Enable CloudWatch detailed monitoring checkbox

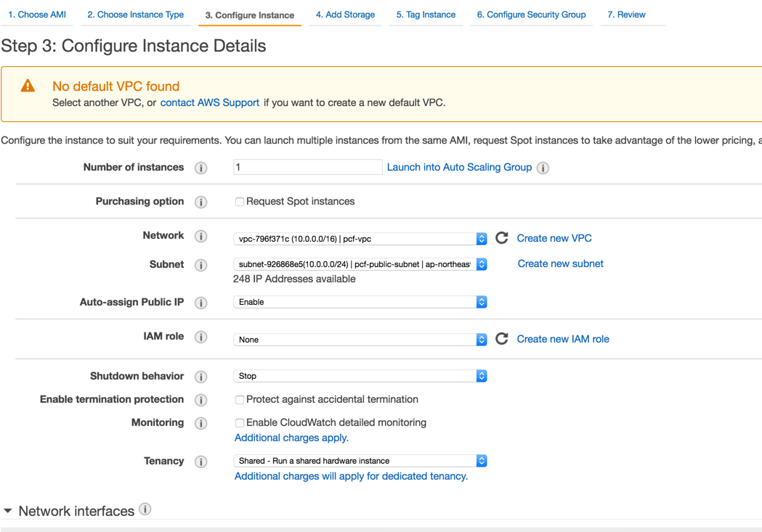pyautogui.click(x=239, y=423)
